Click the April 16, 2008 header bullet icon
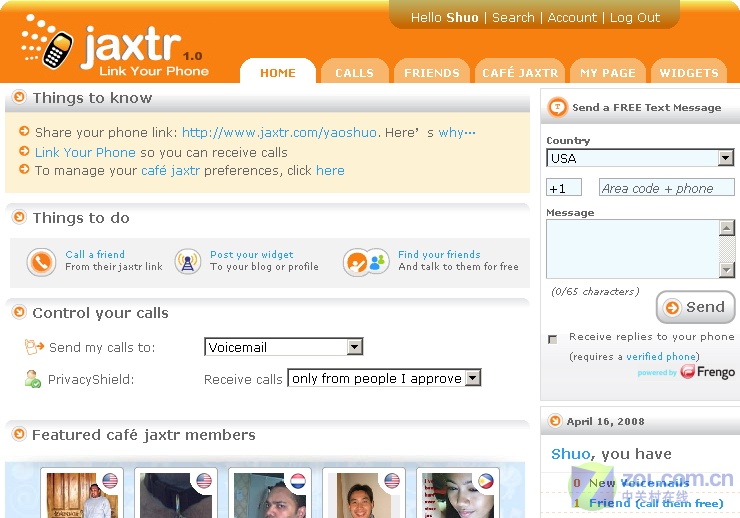Screen dimensions: 740x518 point(555,420)
